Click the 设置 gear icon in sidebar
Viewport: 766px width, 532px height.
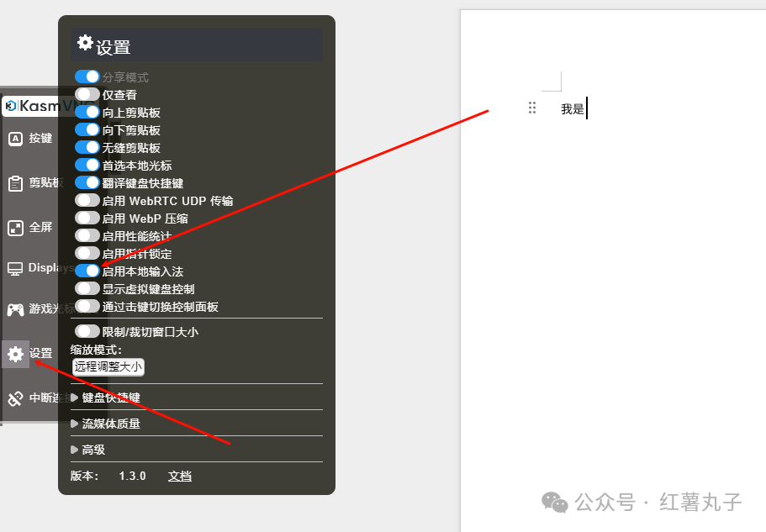[16, 354]
